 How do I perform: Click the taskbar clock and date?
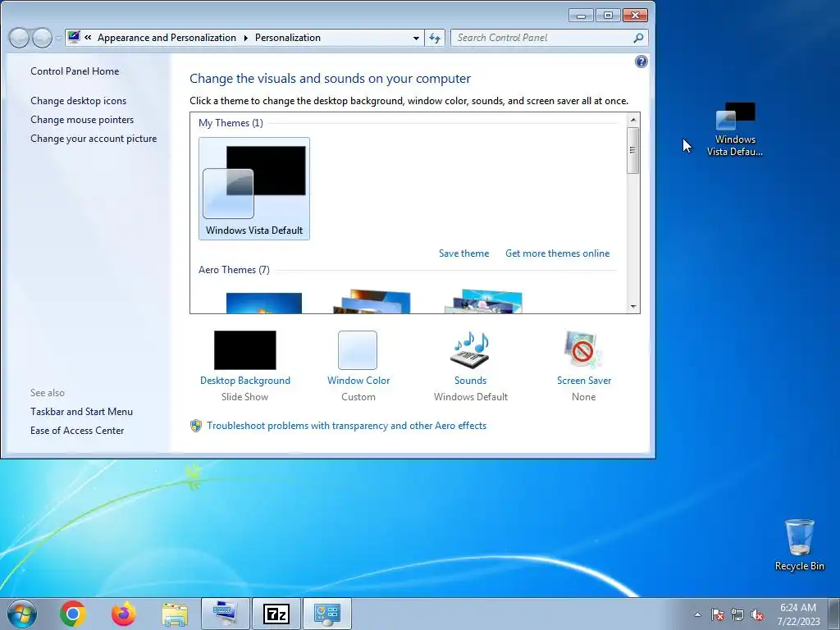click(x=798, y=614)
